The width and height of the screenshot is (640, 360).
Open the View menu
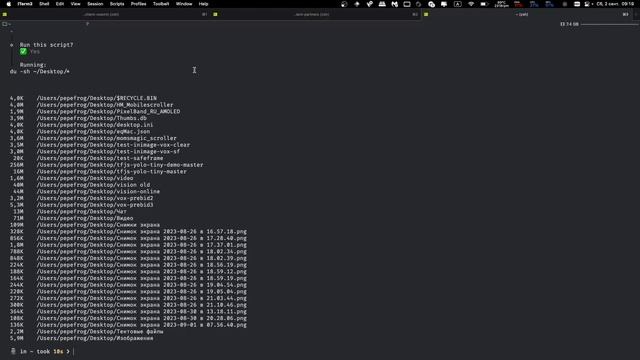[76, 4]
